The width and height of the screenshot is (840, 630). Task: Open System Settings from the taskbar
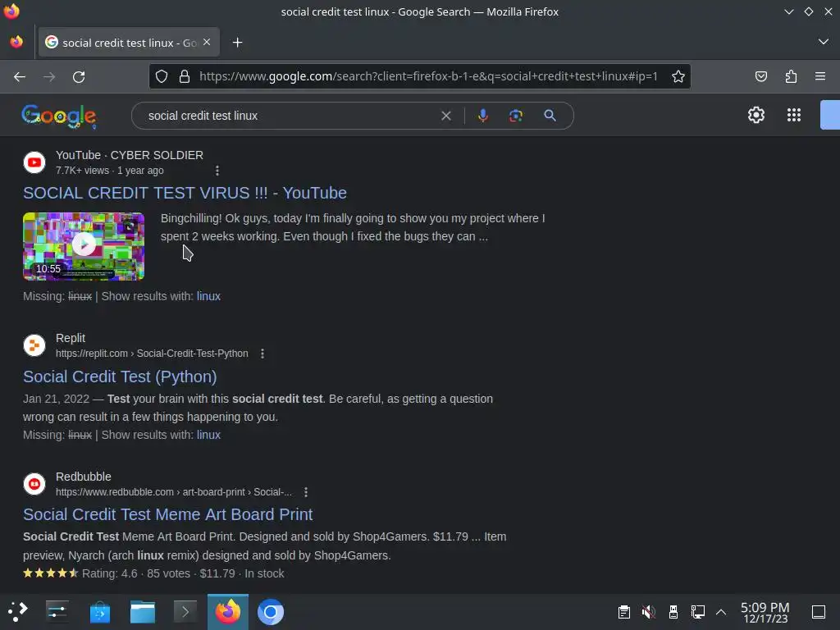[x=57, y=612]
